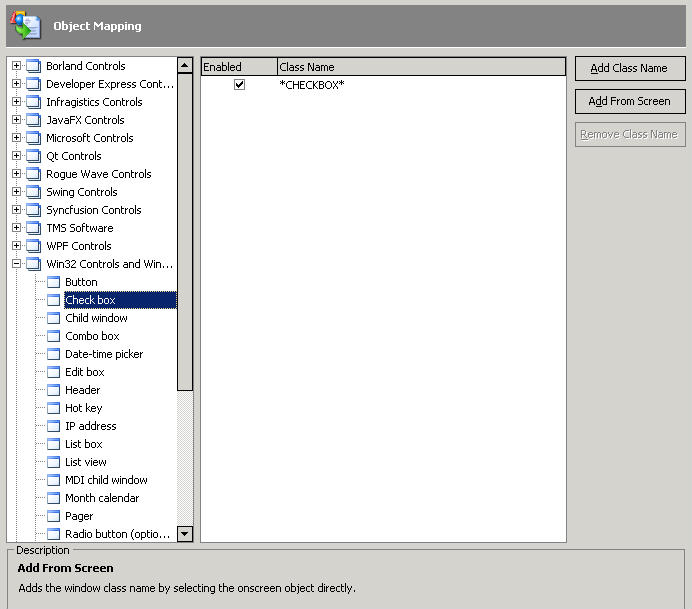692x609 pixels.
Task: Click the Borland Controls folder icon
Action: pyautogui.click(x=34, y=66)
